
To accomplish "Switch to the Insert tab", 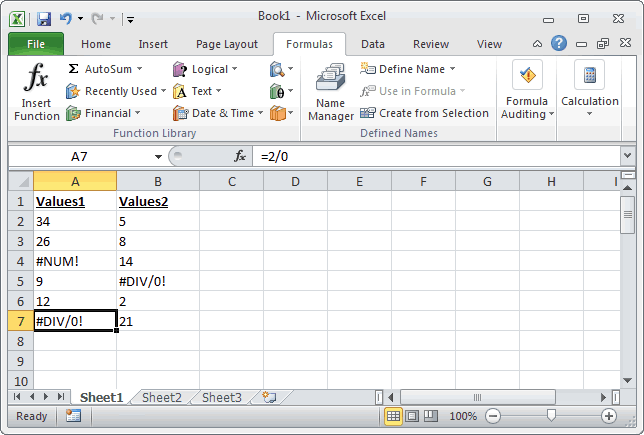I will pos(153,44).
